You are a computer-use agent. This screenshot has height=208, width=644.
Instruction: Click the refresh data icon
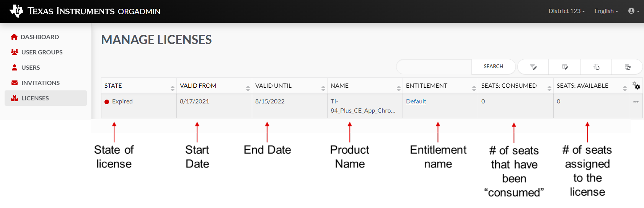click(x=628, y=67)
